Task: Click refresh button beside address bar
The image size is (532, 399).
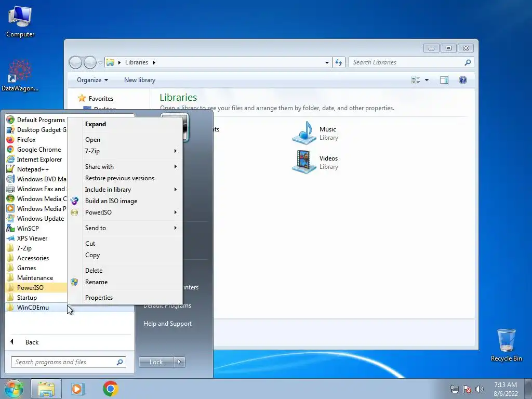Action: (339, 62)
